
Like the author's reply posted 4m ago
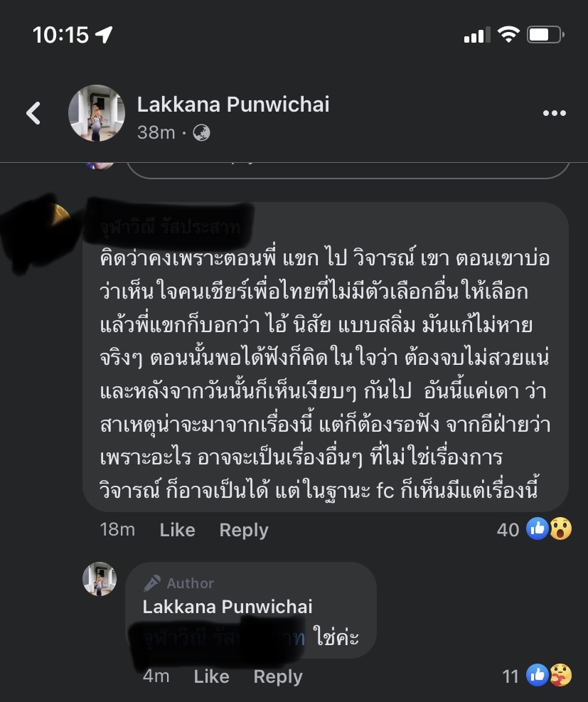[211, 676]
